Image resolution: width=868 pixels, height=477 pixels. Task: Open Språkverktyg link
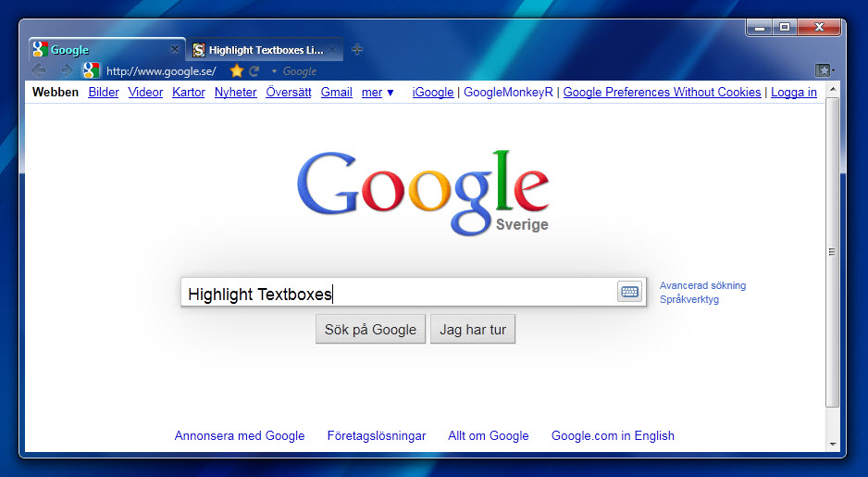coord(689,299)
